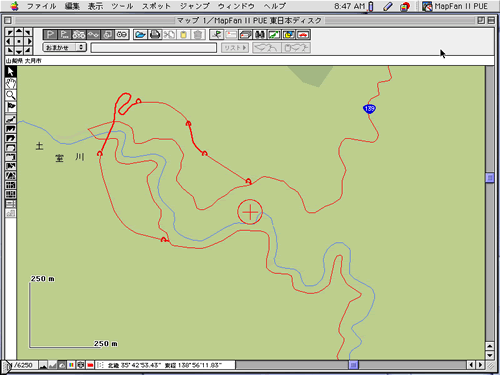Image resolution: width=500 pixels, height=375 pixels.
Task: Click the search text input field
Action: click(x=154, y=48)
